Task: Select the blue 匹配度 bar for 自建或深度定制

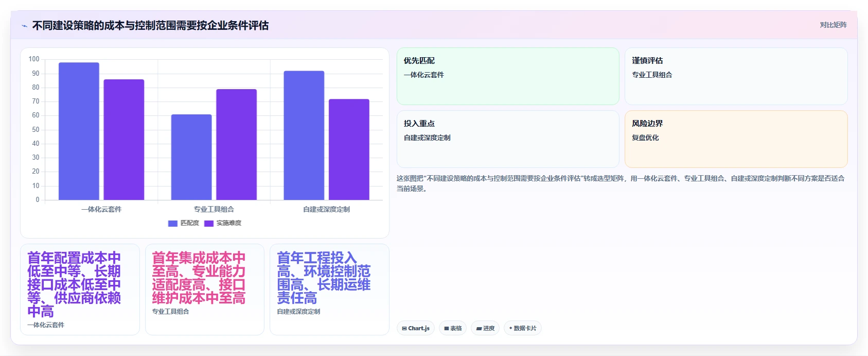Action: (304, 135)
